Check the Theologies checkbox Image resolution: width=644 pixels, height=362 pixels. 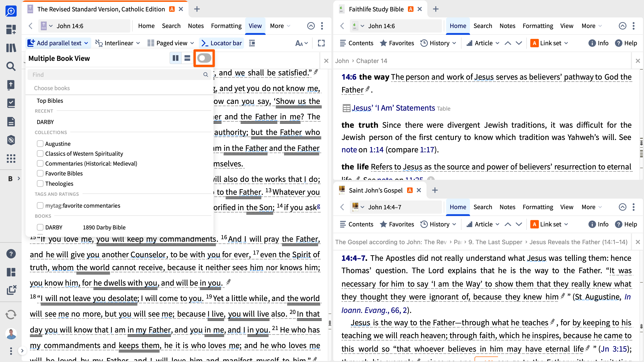[x=40, y=183]
